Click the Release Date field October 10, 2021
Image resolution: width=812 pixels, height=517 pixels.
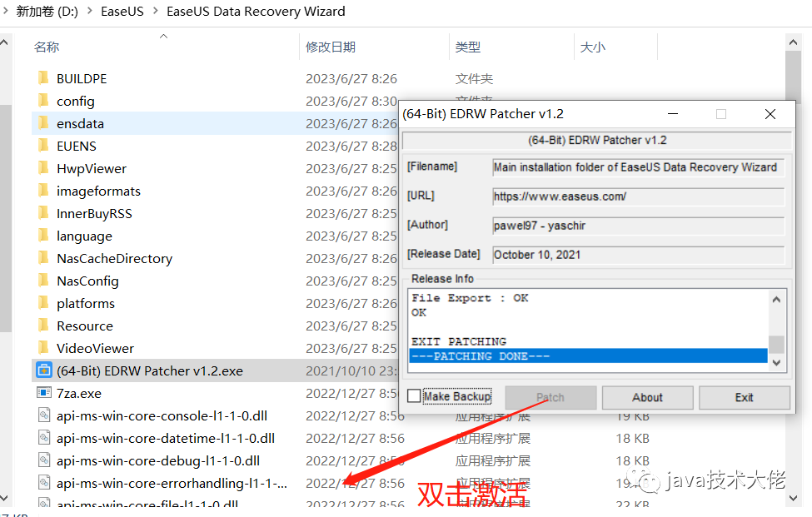tap(638, 255)
